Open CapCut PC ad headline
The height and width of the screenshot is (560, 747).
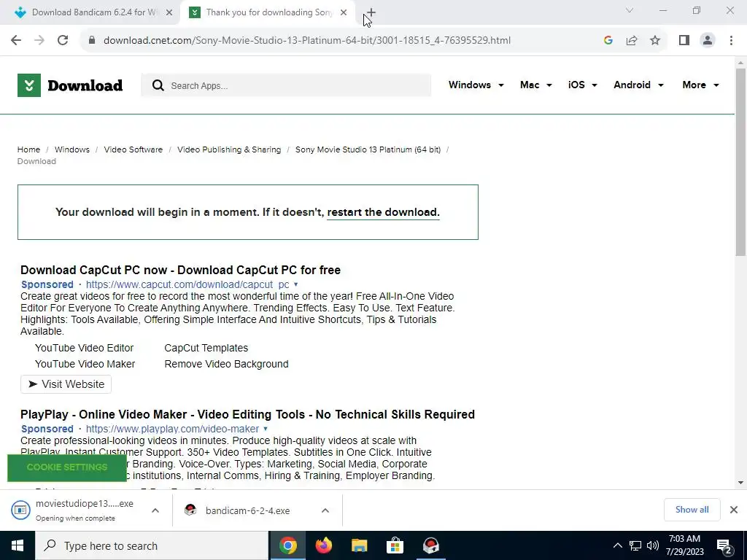(x=181, y=270)
